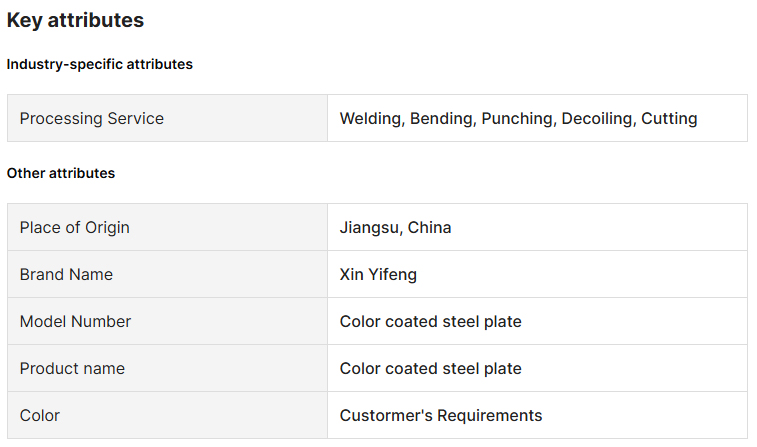Select the Product name value text
The width and height of the screenshot is (757, 447).
[430, 368]
